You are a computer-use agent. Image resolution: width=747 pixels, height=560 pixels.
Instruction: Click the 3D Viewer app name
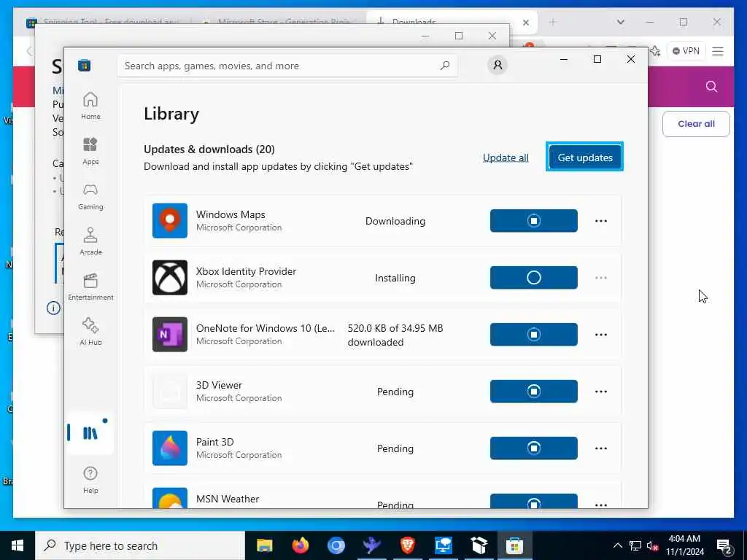[219, 385]
